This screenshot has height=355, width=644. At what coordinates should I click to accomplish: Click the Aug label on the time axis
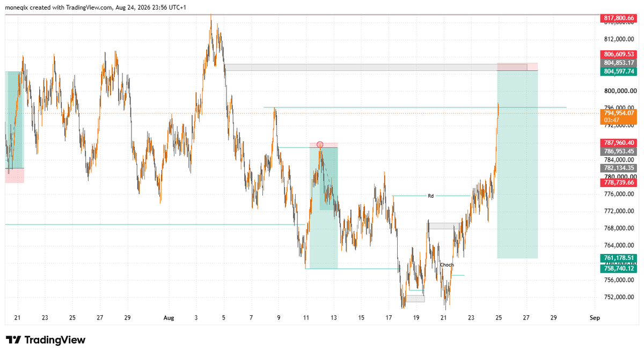169,317
